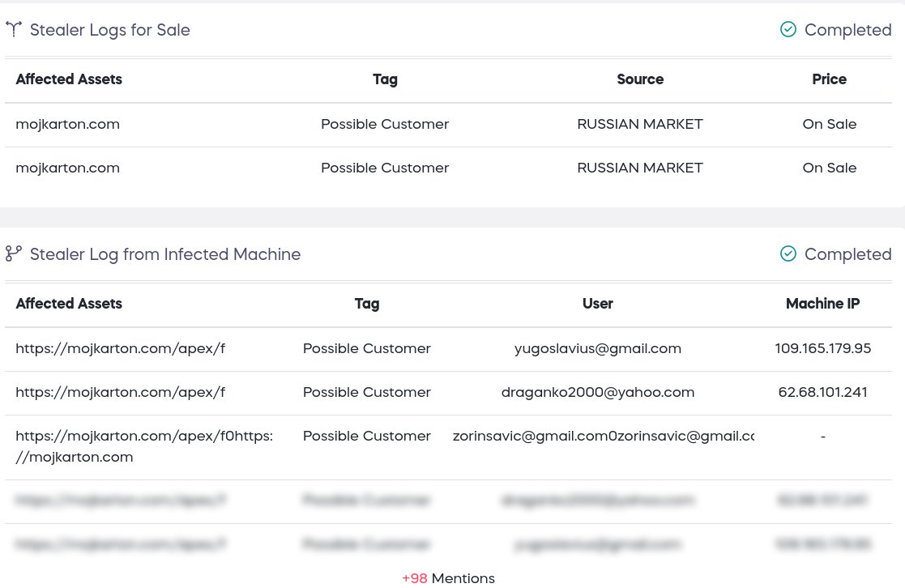The height and width of the screenshot is (588, 905).
Task: Click the first On Sale price entry
Action: [x=829, y=124]
